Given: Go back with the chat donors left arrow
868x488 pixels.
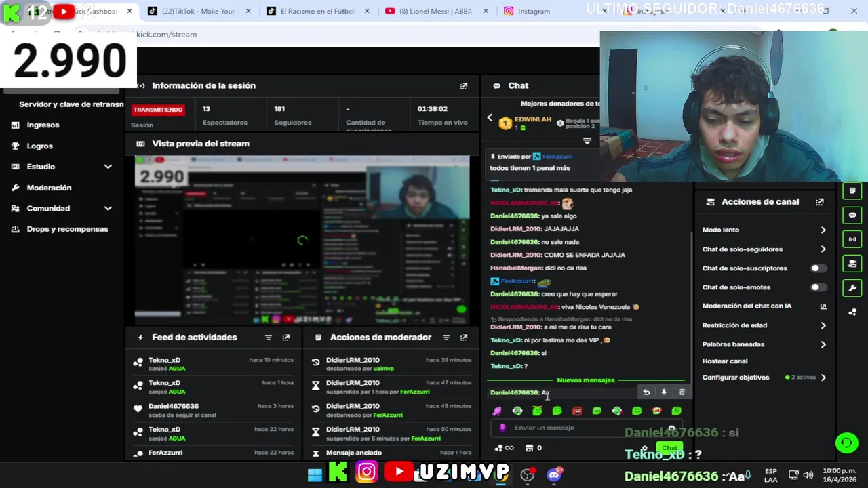Looking at the screenshot, I should point(490,118).
